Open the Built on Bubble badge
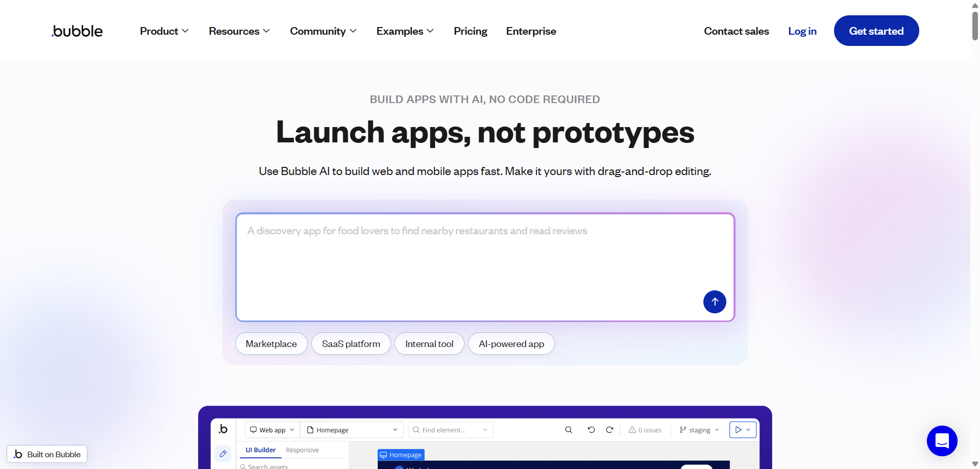Image resolution: width=980 pixels, height=469 pixels. pyautogui.click(x=47, y=454)
